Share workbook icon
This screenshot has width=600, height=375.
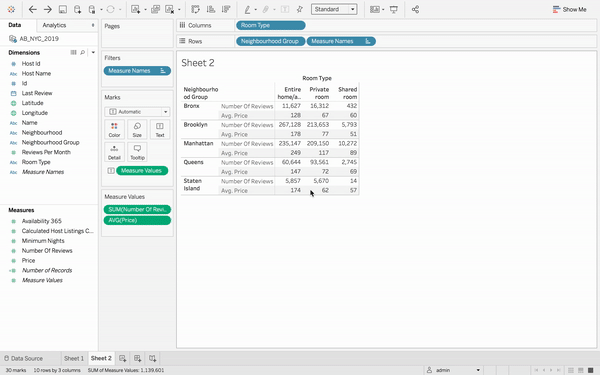(x=415, y=9)
